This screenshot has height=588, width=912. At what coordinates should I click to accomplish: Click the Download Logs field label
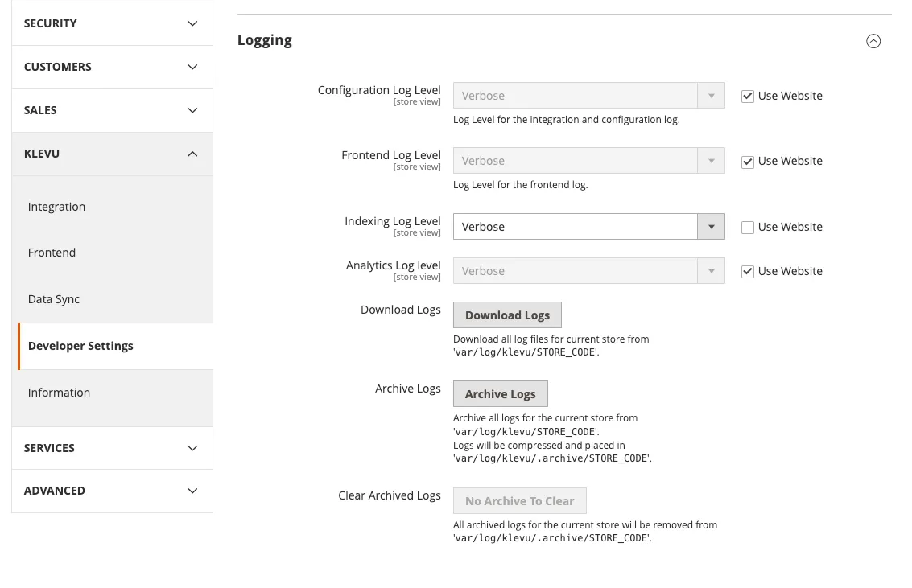click(401, 310)
